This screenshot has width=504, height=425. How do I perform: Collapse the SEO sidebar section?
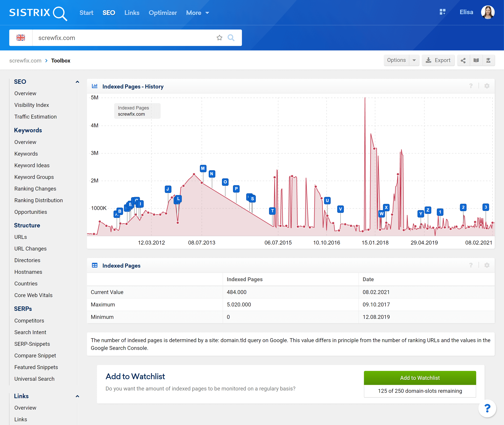pos(77,82)
